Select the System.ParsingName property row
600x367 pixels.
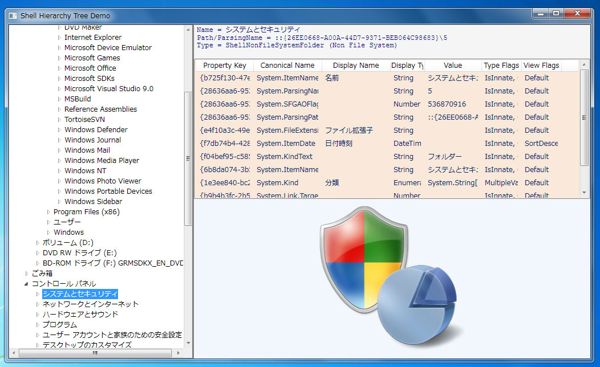387,91
